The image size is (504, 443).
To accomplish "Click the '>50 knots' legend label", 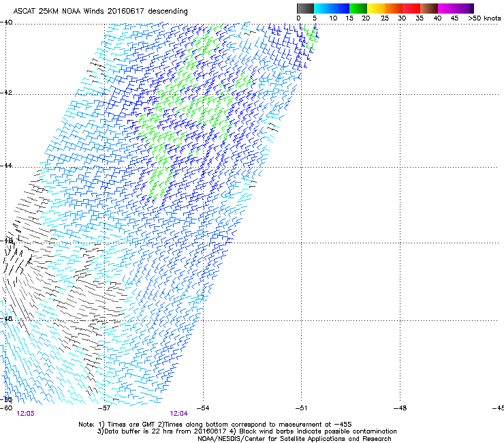I will pyautogui.click(x=484, y=18).
